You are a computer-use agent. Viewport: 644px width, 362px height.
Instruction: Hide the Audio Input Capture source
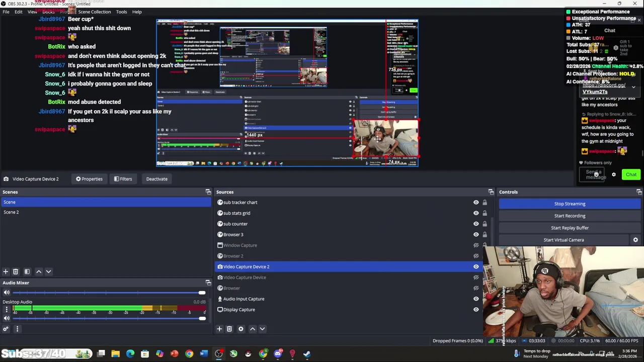476,299
